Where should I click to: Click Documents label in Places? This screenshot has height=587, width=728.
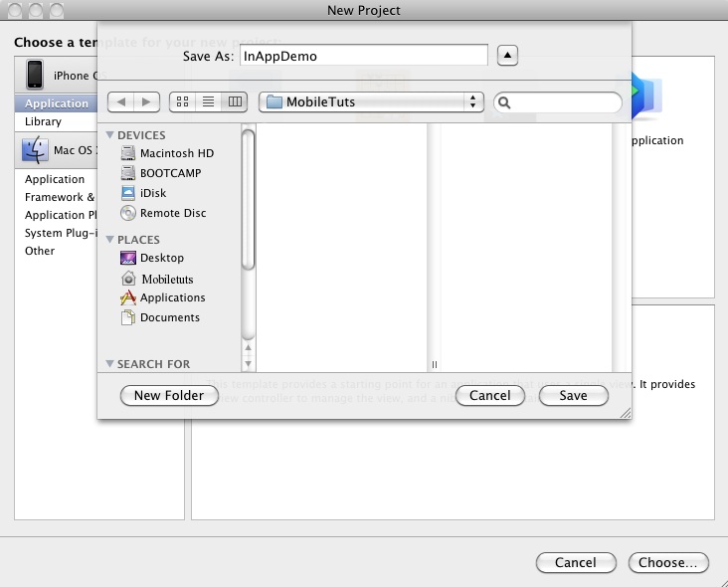click(170, 317)
